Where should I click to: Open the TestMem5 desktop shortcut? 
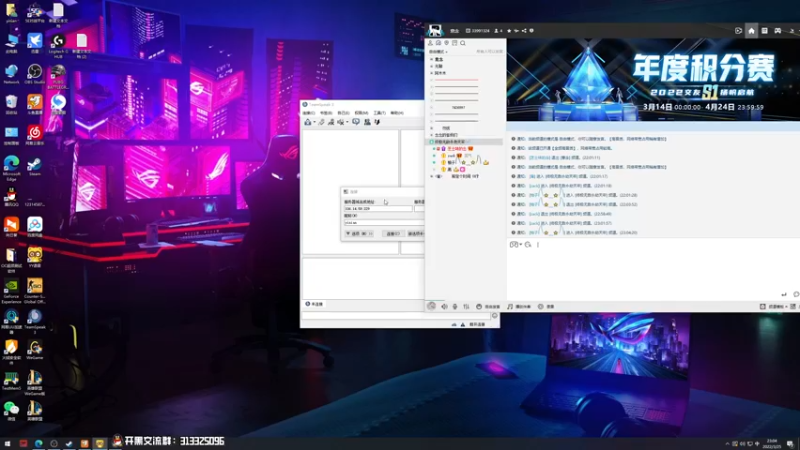pos(11,381)
